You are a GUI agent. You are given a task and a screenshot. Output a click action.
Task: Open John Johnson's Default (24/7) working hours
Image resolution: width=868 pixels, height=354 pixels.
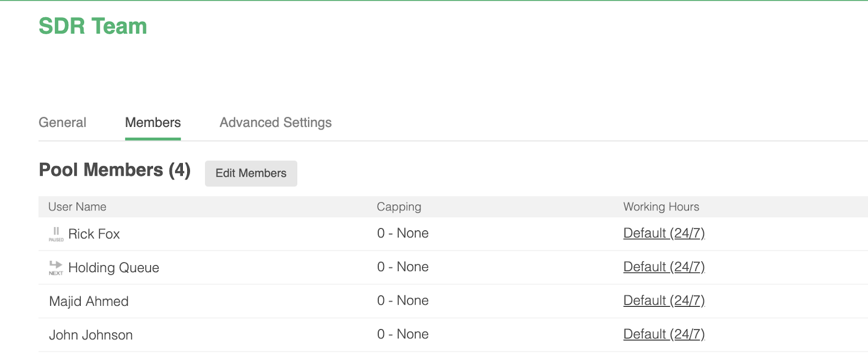pos(663,334)
